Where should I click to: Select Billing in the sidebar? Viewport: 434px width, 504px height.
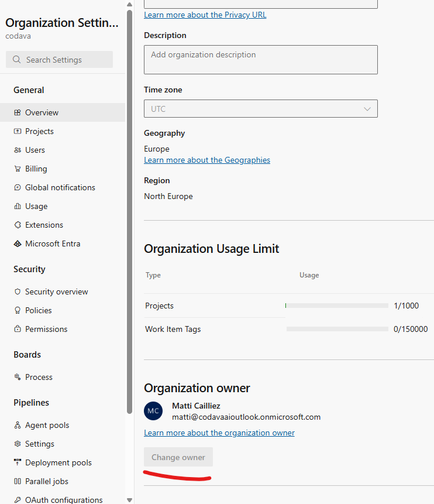[x=63, y=169]
